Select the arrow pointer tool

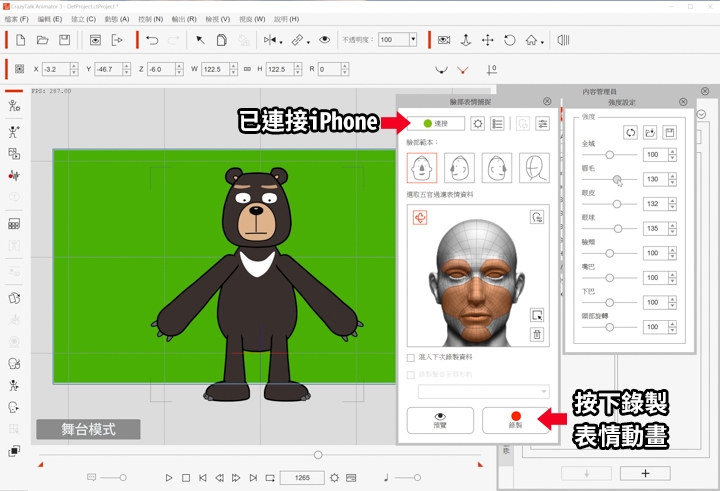tap(200, 40)
